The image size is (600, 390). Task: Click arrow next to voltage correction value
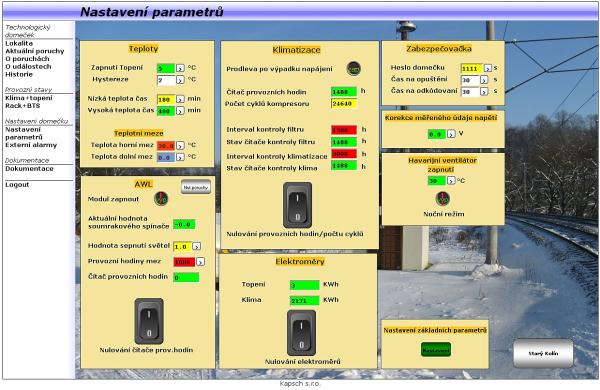click(451, 134)
